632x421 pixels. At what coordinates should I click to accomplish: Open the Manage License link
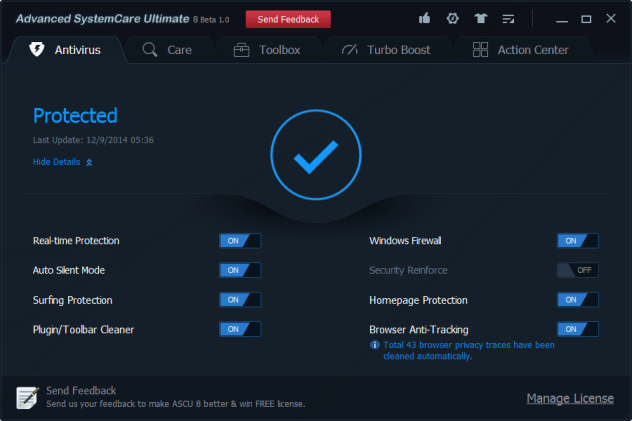coord(570,398)
